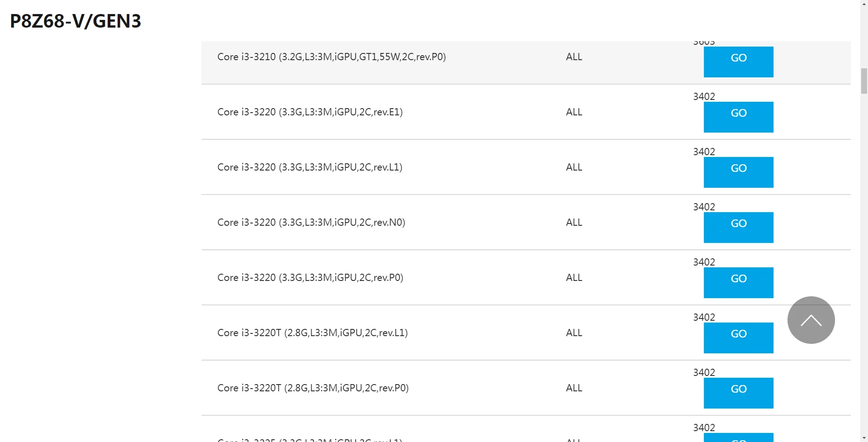Screen dimensions: 868x442
Task: Click the scrollbar track below the thumb
Action: (x=864, y=262)
